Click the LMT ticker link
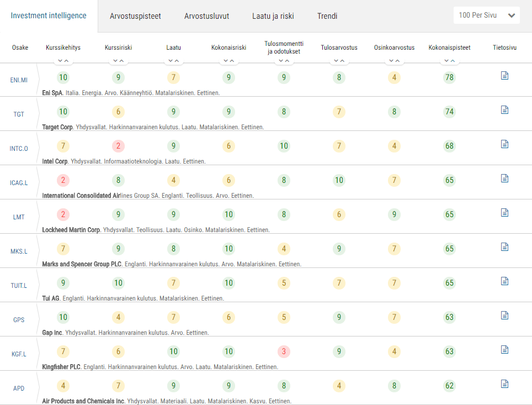The width and height of the screenshot is (532, 405). click(x=19, y=217)
